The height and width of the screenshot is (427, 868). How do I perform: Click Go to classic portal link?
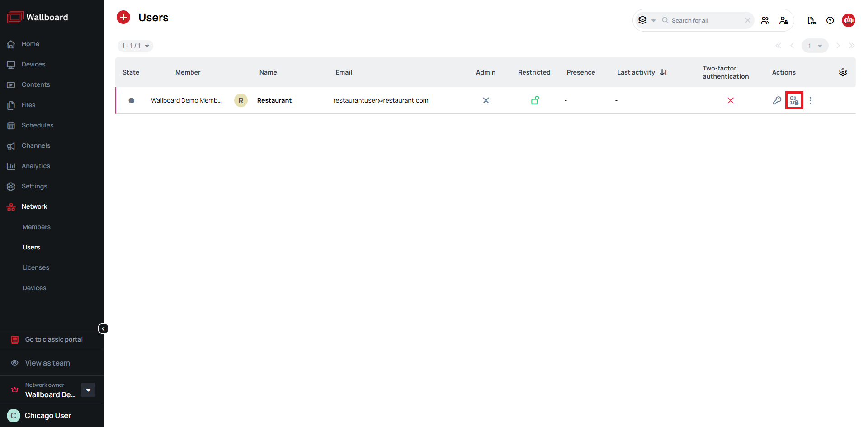[x=54, y=339]
